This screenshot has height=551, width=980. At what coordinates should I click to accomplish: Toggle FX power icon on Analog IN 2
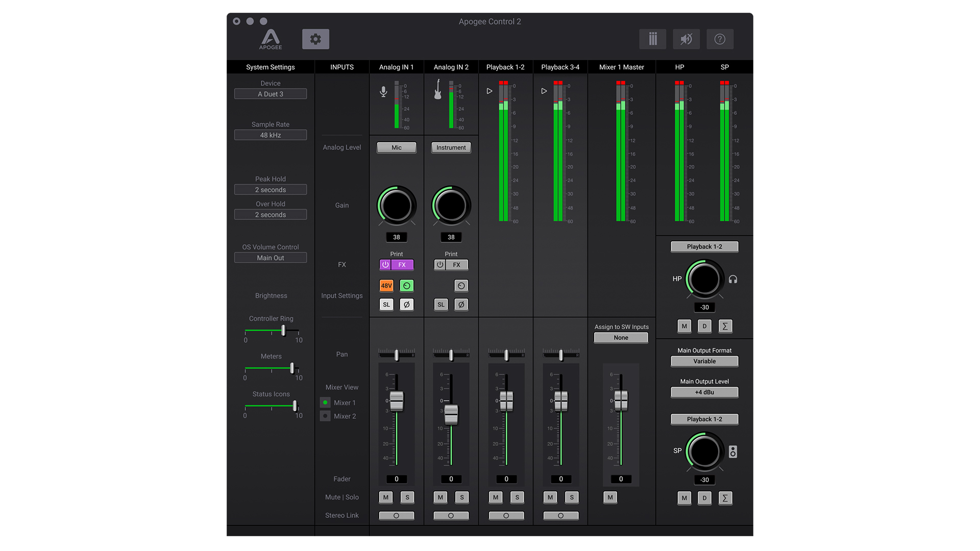pos(440,265)
